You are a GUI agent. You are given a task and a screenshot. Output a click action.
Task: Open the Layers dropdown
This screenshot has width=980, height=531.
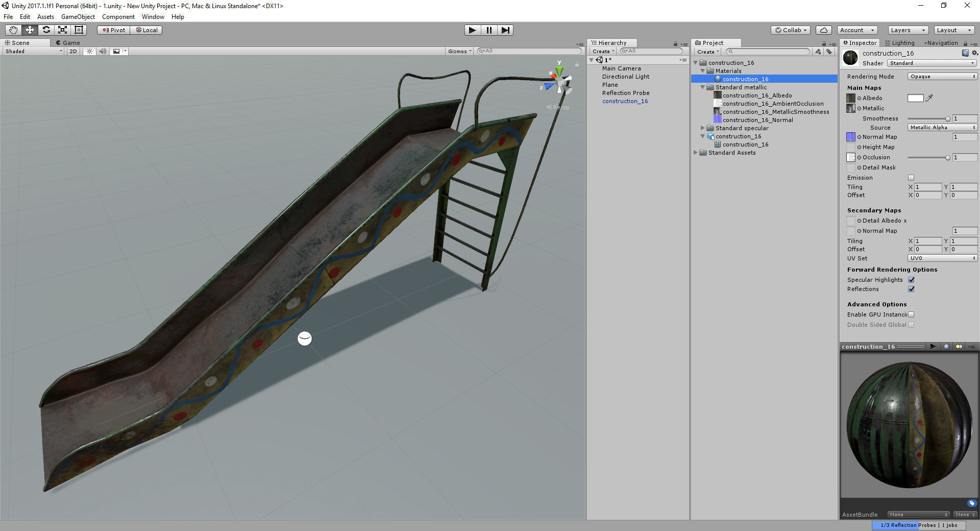(x=908, y=30)
